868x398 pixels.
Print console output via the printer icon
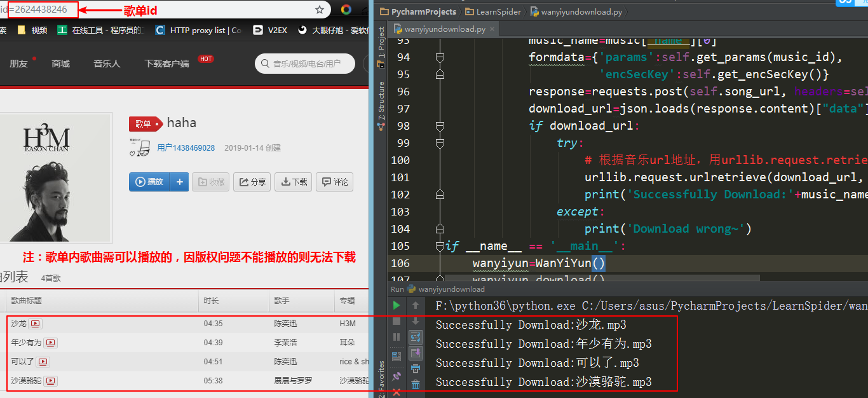[416, 368]
